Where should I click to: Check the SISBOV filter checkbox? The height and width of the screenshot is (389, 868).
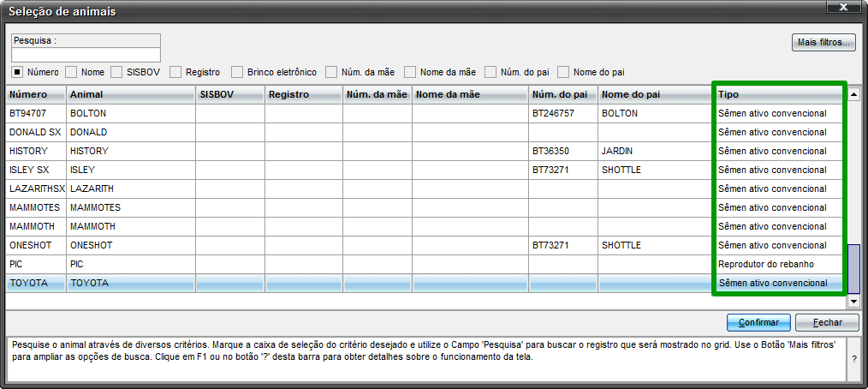coord(116,72)
